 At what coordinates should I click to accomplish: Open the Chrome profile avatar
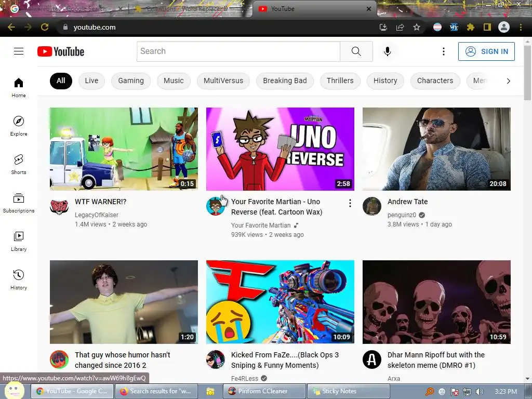504,27
